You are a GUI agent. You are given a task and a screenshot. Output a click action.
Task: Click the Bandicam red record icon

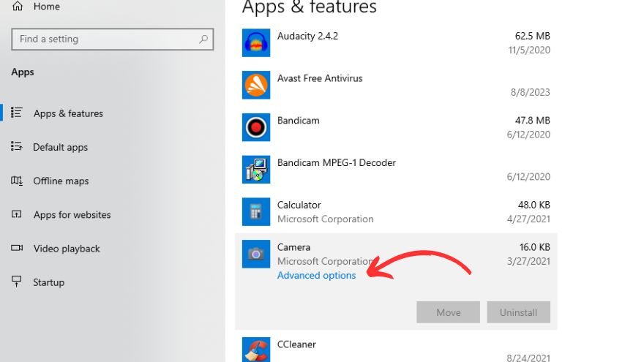pyautogui.click(x=256, y=127)
